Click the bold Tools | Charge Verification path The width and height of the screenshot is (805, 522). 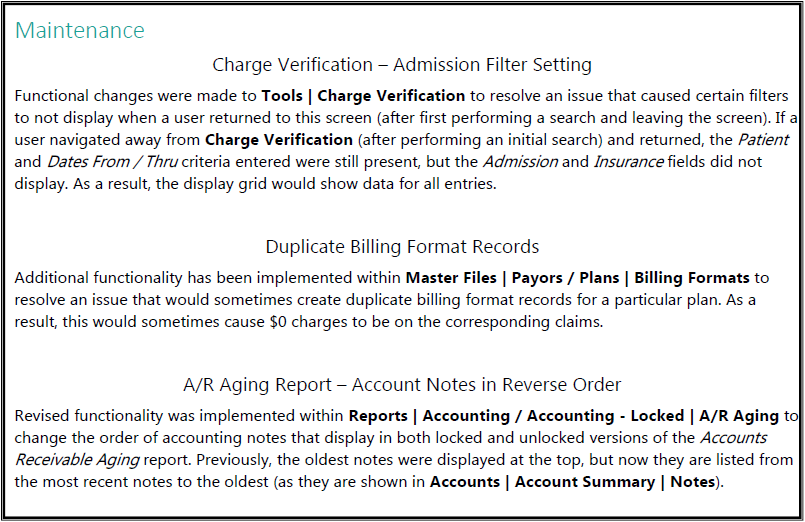(363, 96)
